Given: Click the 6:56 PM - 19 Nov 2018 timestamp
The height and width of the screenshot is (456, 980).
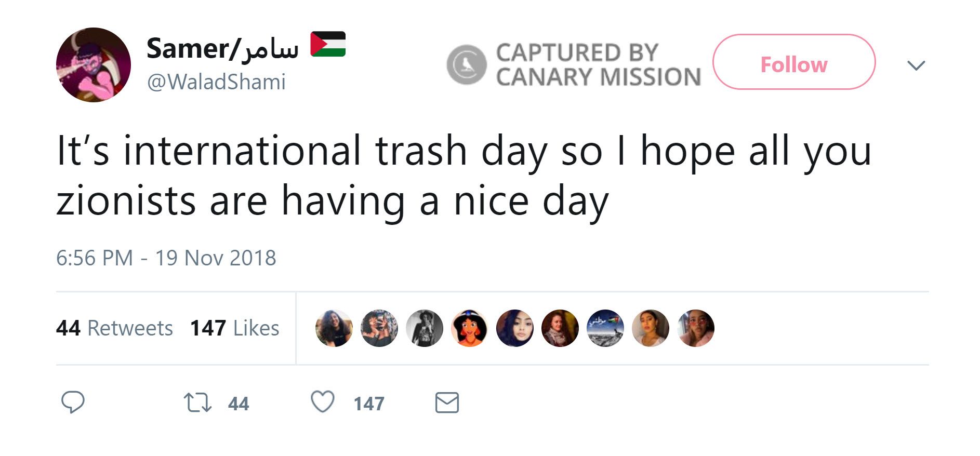Looking at the screenshot, I should point(166,258).
